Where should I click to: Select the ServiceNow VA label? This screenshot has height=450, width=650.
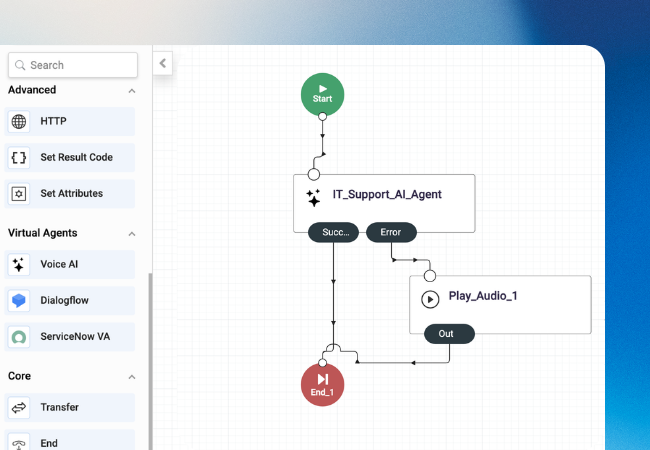click(75, 336)
